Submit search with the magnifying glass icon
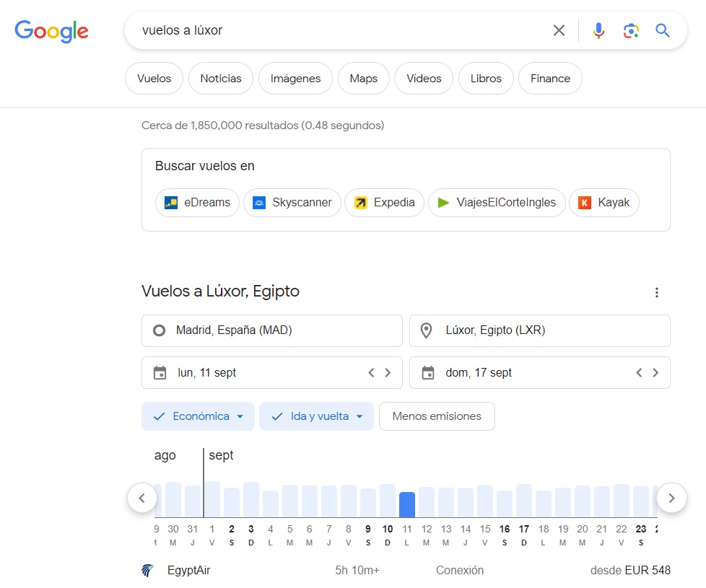Viewport: 706px width, 588px height. (662, 30)
